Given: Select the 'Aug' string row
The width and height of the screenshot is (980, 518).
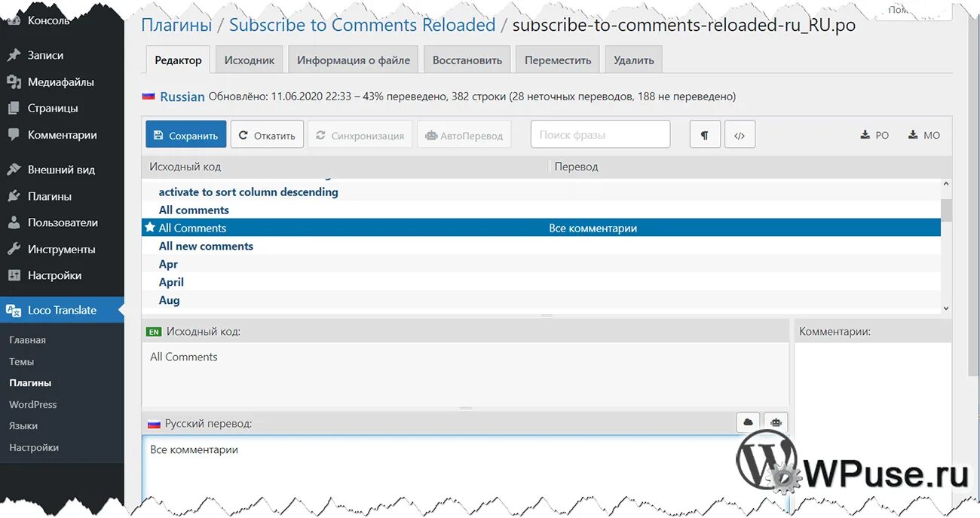Looking at the screenshot, I should (x=541, y=300).
